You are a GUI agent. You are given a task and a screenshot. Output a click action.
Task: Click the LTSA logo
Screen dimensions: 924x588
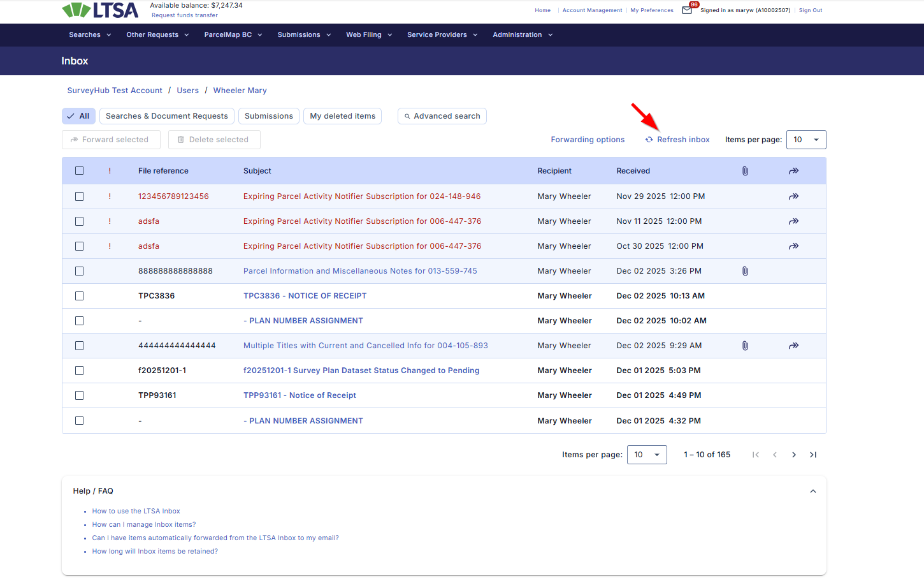[100, 10]
